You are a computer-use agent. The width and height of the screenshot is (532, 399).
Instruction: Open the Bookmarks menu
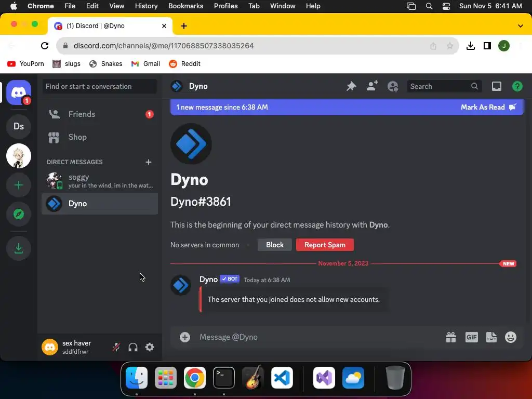[185, 6]
